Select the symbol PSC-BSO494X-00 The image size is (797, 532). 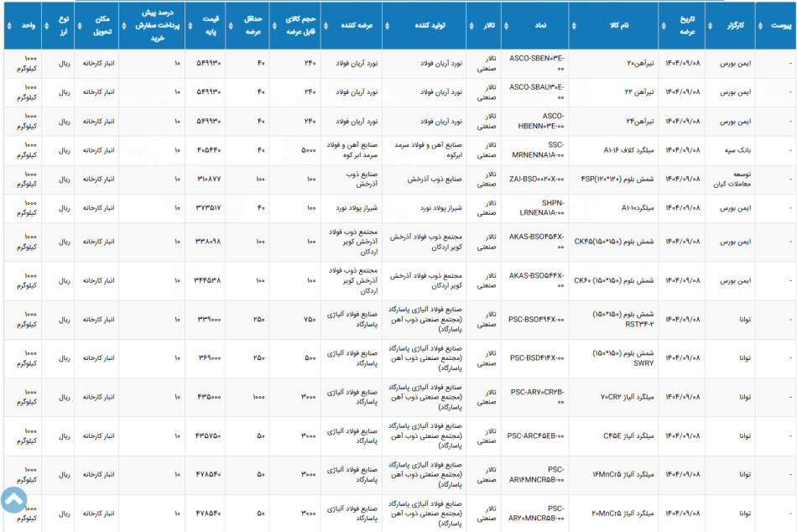tap(536, 320)
